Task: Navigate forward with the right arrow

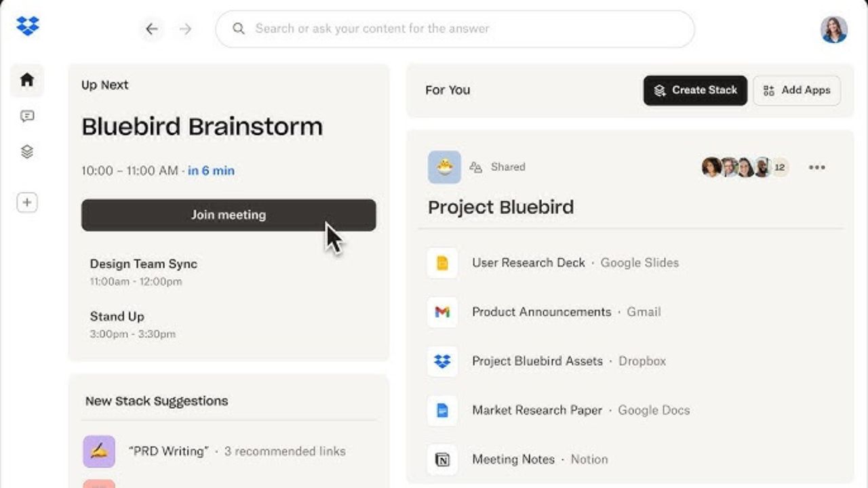Action: (185, 29)
